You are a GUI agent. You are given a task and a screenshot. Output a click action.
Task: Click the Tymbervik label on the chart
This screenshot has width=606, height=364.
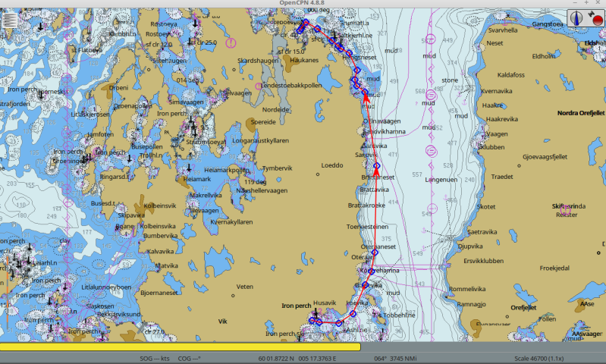[276, 168]
